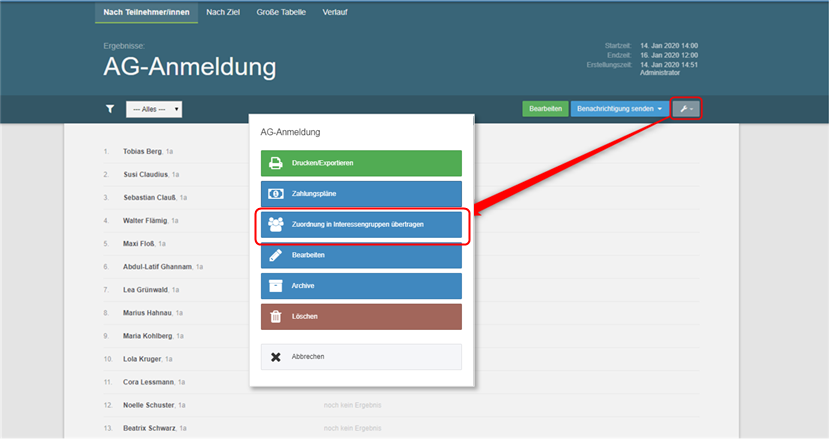Select the Nach Teilnehmer/innen tab
This screenshot has height=439, width=831.
[x=146, y=12]
